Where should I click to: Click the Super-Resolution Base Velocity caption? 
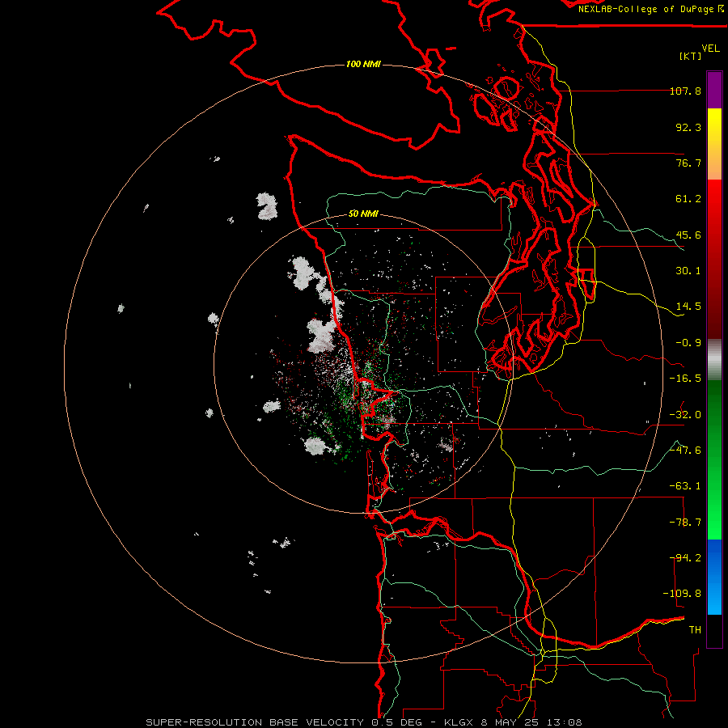coord(363,722)
